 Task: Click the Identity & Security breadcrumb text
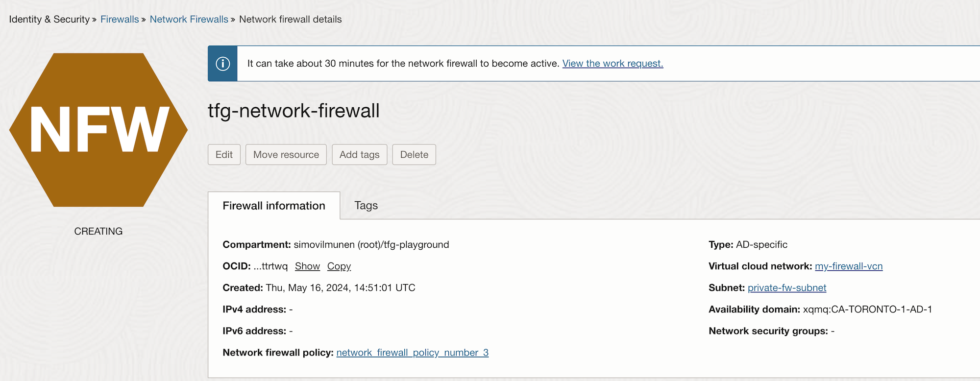(x=49, y=19)
